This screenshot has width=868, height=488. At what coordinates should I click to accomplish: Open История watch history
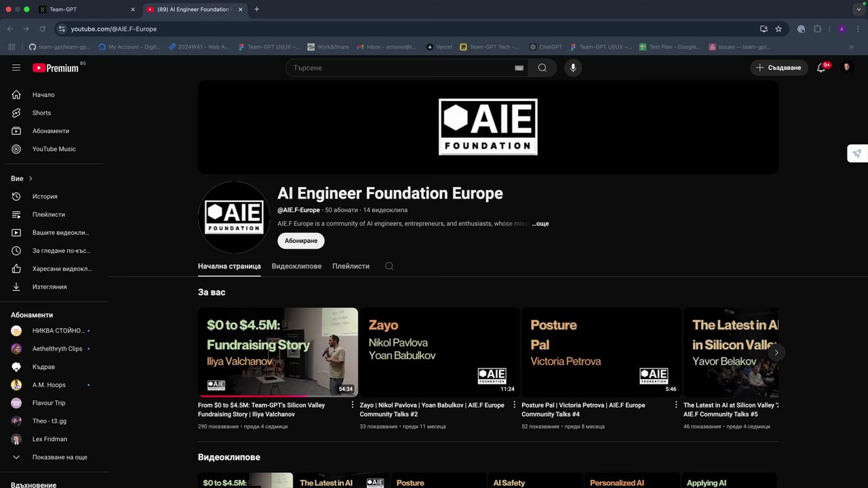click(x=54, y=197)
